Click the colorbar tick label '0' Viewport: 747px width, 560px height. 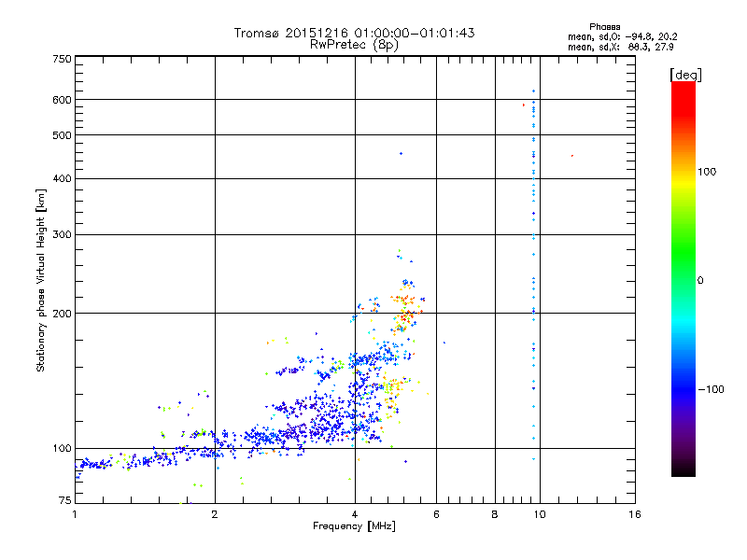[x=700, y=280]
